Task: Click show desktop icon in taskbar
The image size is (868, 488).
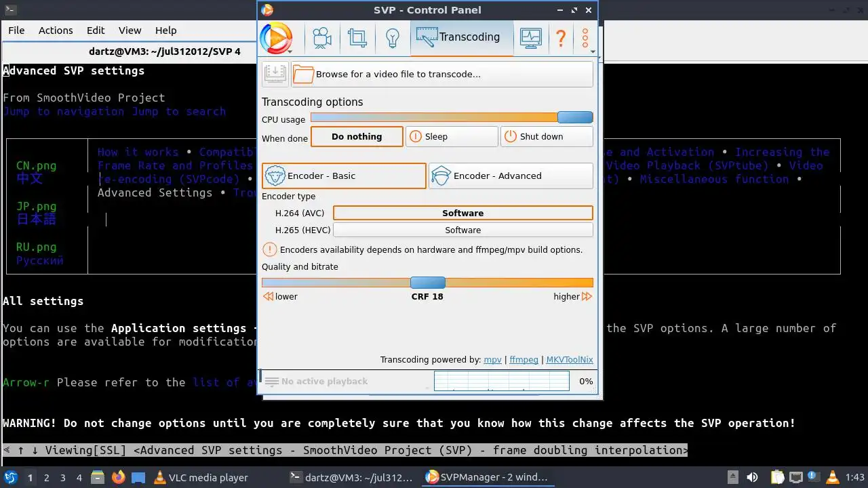Action: 138,477
